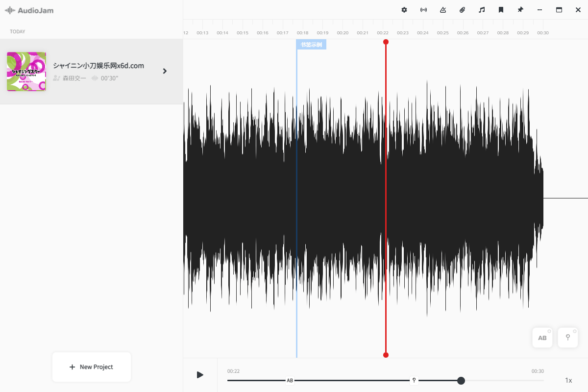Viewport: 588px width, 392px height.
Task: Click the paperclip attachment icon
Action: point(462,10)
